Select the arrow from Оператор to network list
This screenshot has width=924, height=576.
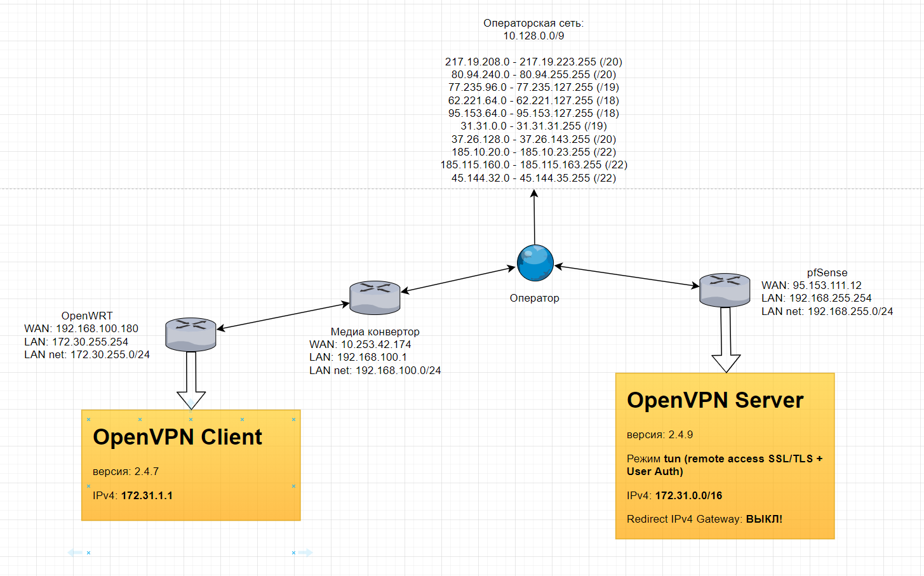pos(534,217)
